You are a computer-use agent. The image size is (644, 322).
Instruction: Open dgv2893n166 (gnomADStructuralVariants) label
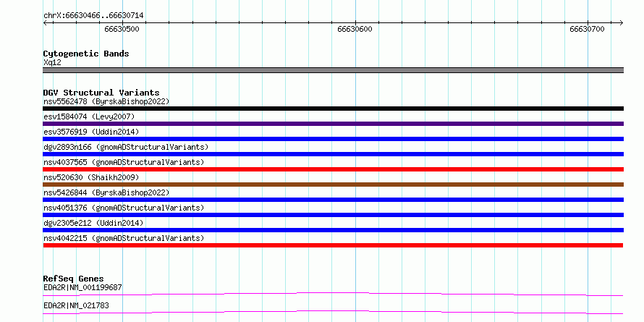coord(126,147)
